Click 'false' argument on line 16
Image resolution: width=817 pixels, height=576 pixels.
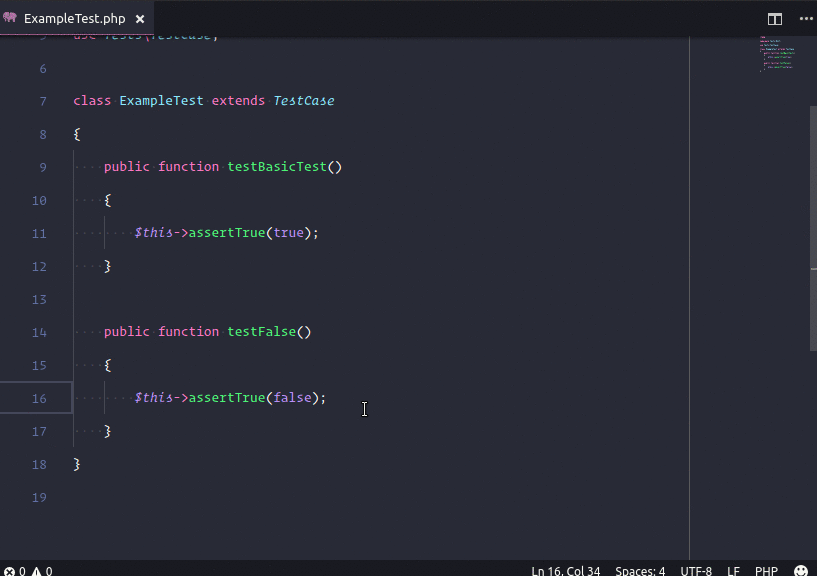pyautogui.click(x=292, y=398)
